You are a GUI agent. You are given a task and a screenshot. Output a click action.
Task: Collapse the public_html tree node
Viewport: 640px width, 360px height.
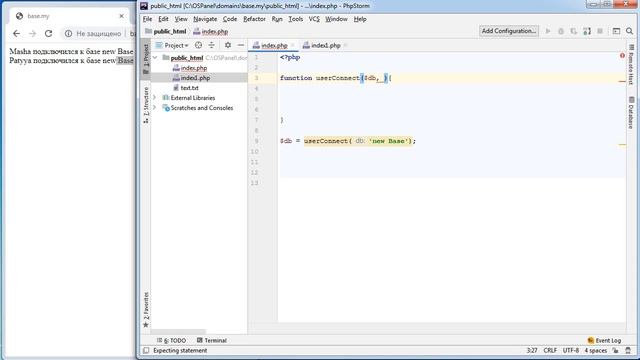point(155,58)
